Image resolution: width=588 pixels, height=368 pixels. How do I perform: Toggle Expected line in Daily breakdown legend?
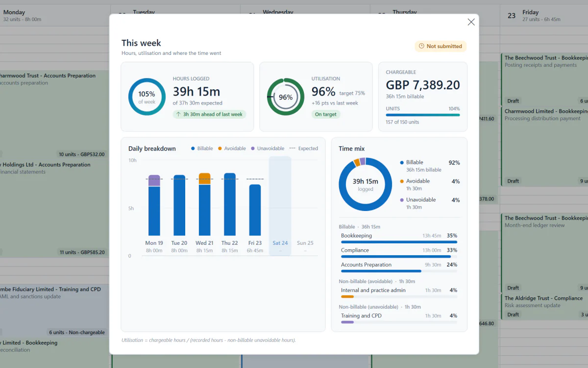point(304,149)
